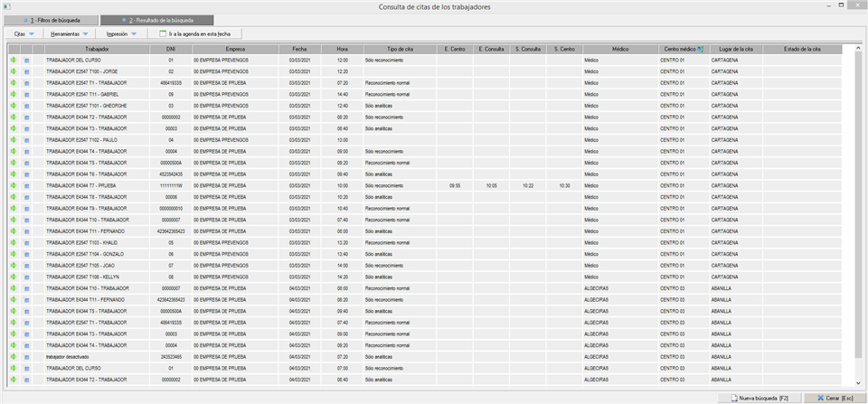This screenshot has width=868, height=404.
Task: Click green arrow on T100 - JORGE row
Action: click(x=14, y=71)
